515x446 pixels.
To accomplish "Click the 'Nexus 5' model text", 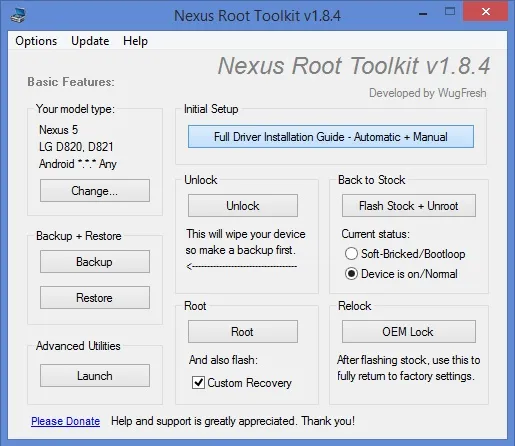I will coord(59,130).
